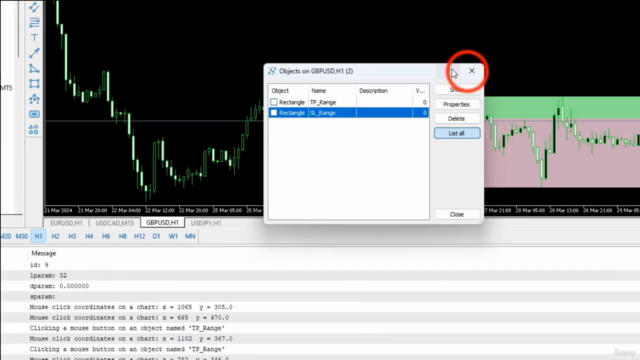Set timeframe to H1
This screenshot has height=360, width=640.
[x=38, y=236]
